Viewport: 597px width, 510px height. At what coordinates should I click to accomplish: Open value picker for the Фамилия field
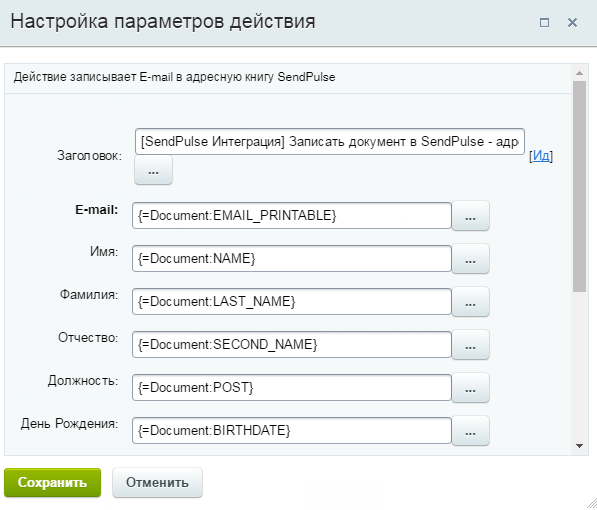coord(471,302)
